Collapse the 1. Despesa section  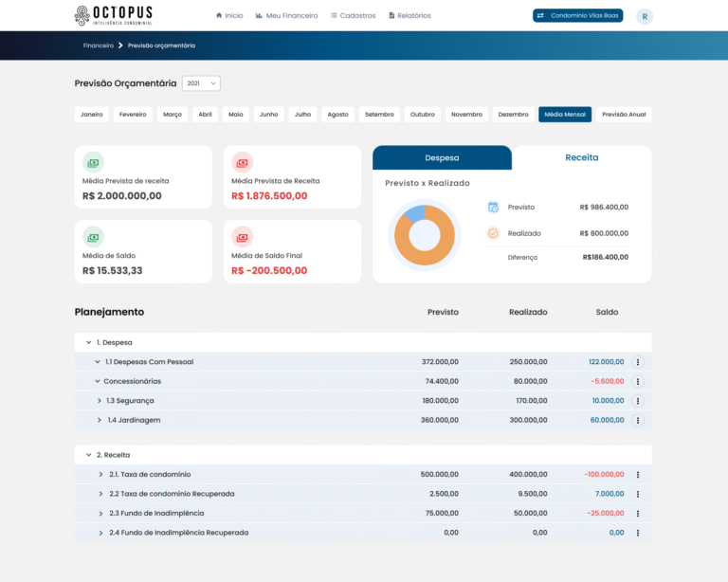click(x=88, y=342)
